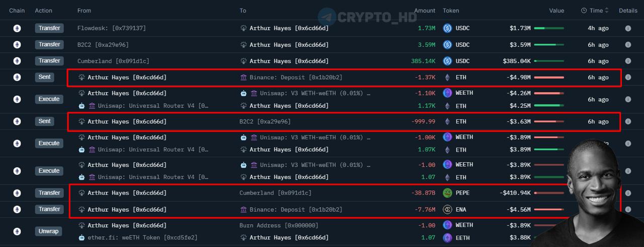The height and width of the screenshot is (247, 644).
Task: Click Transfer badge in Flowdesk row
Action: (x=49, y=28)
